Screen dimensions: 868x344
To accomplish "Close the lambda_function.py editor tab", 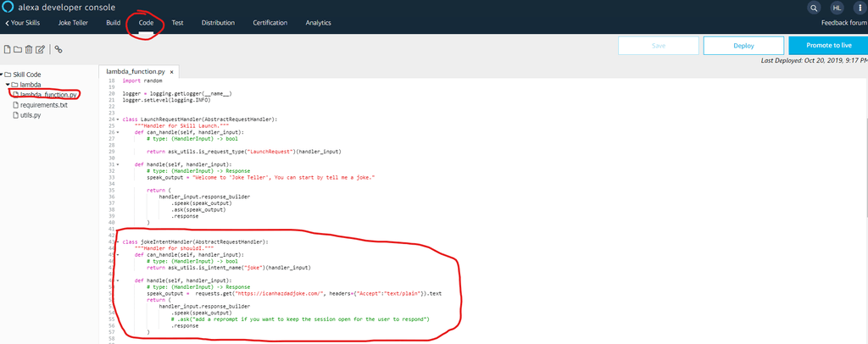I will 173,73.
